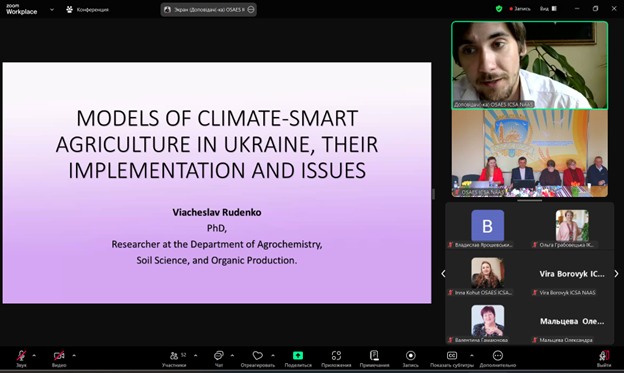Expand video options arrow next to Видео
This screenshot has width=624, height=373.
click(74, 355)
